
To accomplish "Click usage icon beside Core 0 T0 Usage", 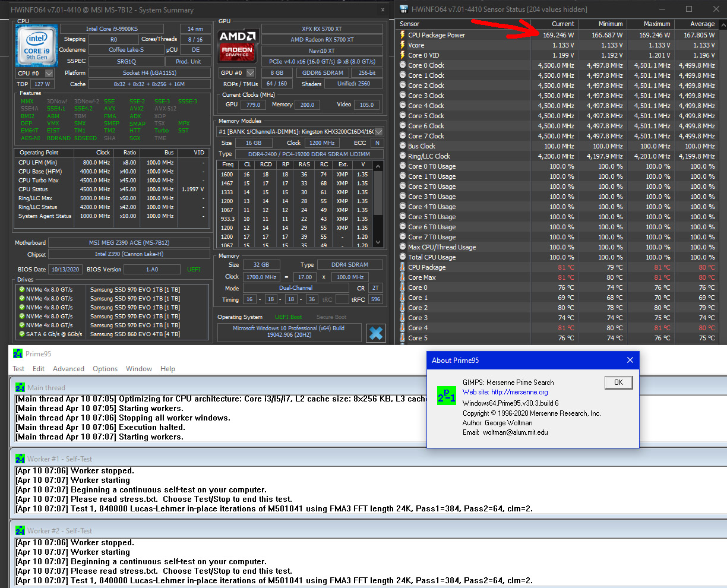I will click(403, 166).
